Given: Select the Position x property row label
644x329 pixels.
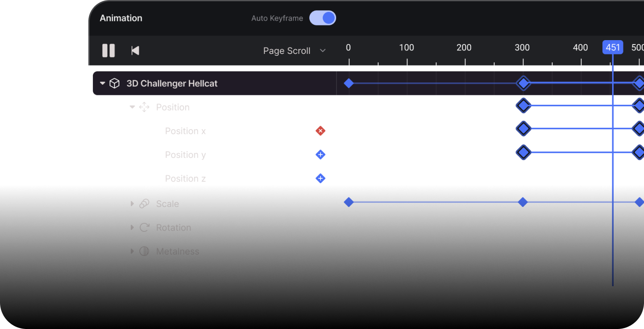Looking at the screenshot, I should (185, 131).
